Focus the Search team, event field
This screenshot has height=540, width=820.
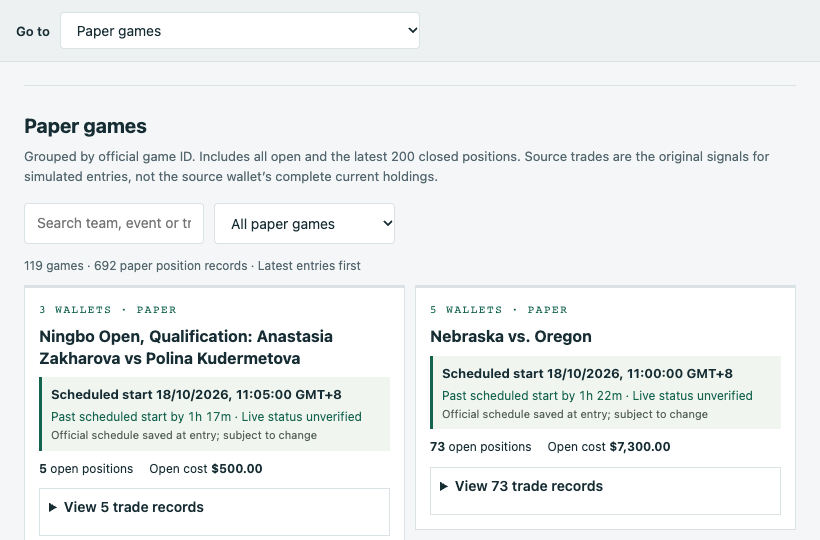(x=114, y=224)
